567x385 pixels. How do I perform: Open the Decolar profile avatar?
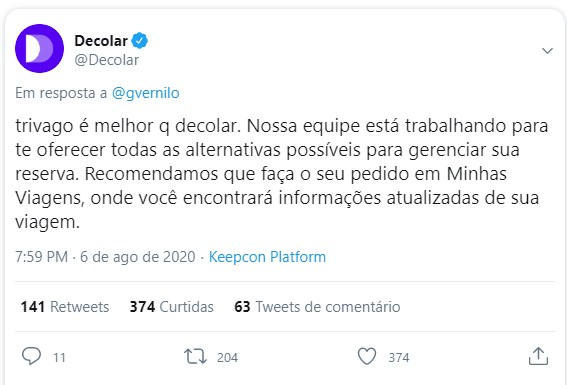39,48
